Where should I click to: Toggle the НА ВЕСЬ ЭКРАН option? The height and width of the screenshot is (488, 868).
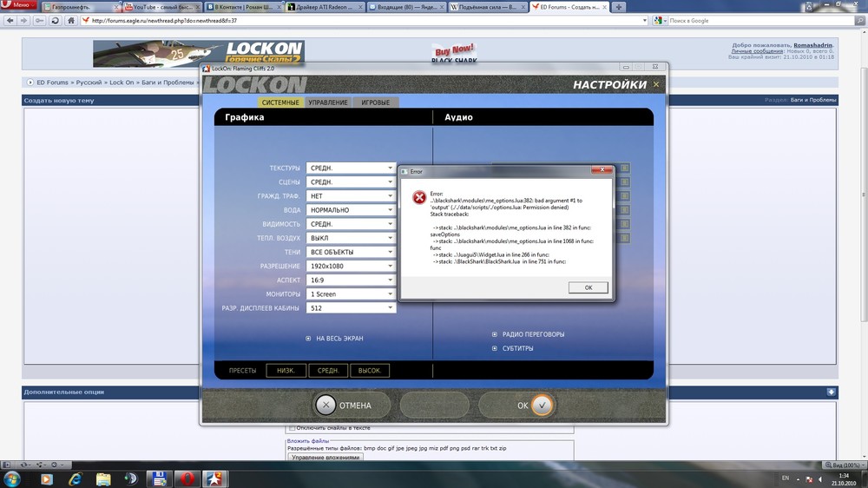[x=308, y=339]
